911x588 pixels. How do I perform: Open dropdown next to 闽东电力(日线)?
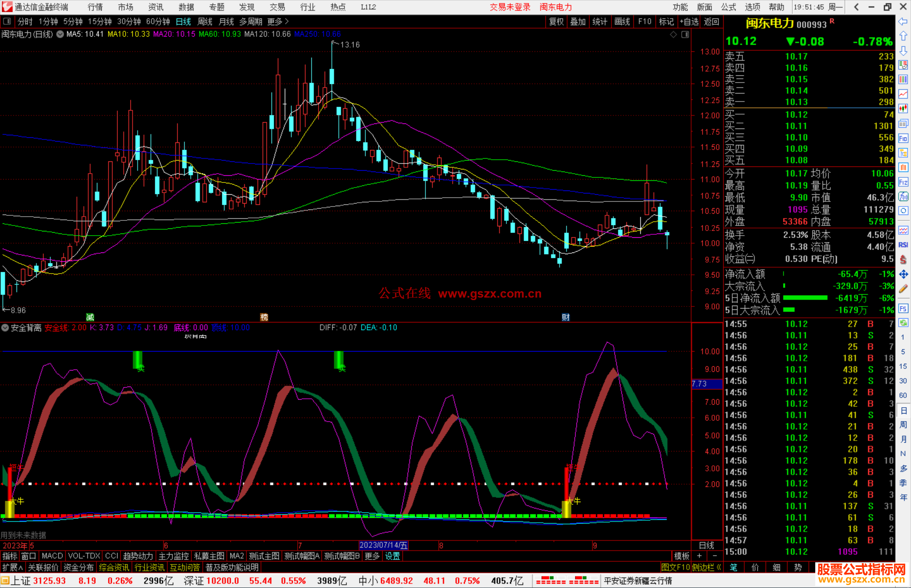tap(60, 34)
